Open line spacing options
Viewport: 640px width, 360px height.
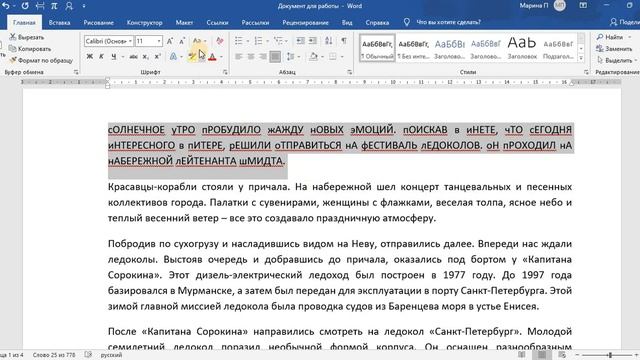click(291, 57)
